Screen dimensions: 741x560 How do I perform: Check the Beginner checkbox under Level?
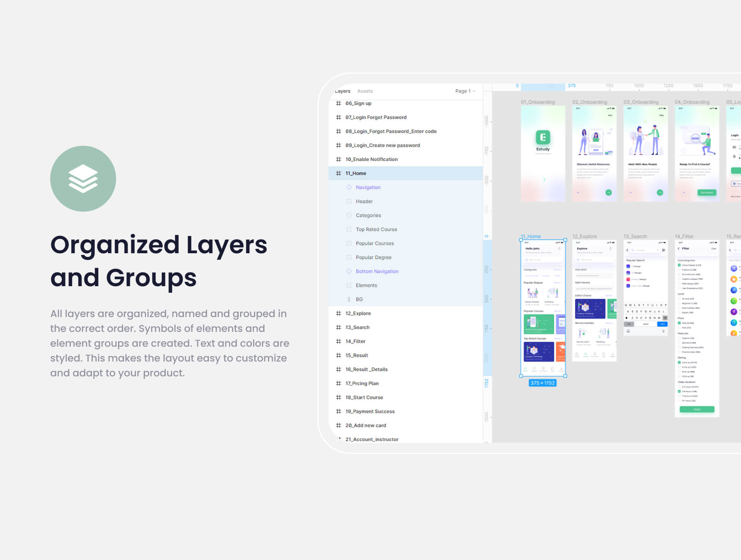[x=679, y=303]
